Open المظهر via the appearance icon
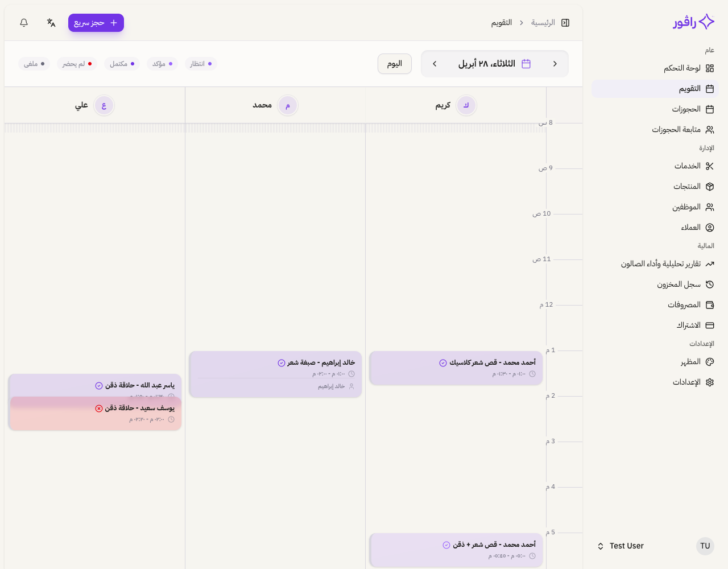This screenshot has height=569, width=728. (710, 361)
